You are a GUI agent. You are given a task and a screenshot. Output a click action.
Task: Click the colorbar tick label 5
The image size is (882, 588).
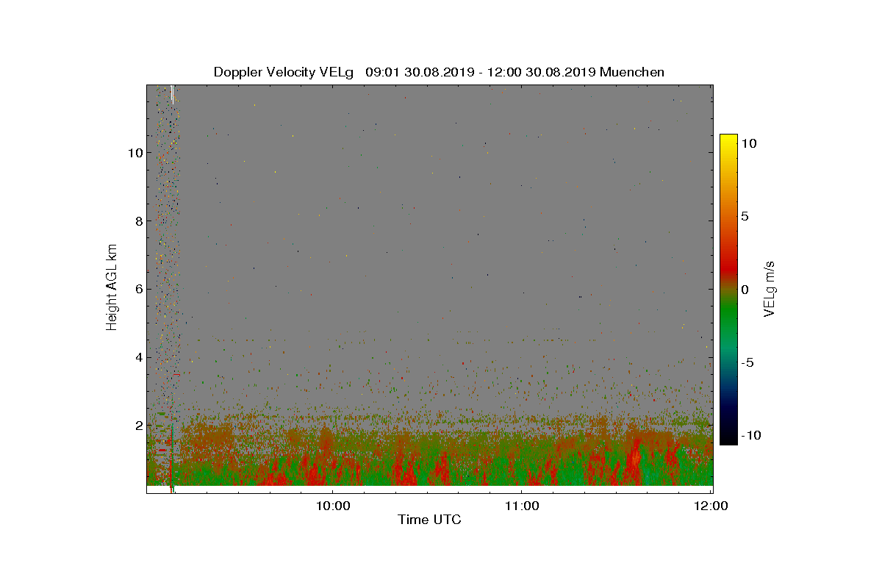point(744,217)
